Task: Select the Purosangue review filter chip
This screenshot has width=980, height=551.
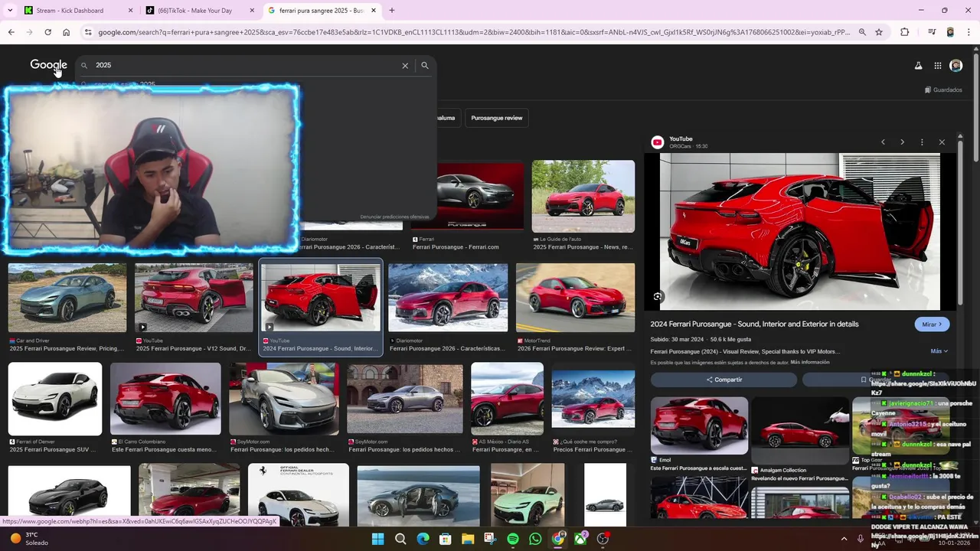Action: pyautogui.click(x=497, y=118)
